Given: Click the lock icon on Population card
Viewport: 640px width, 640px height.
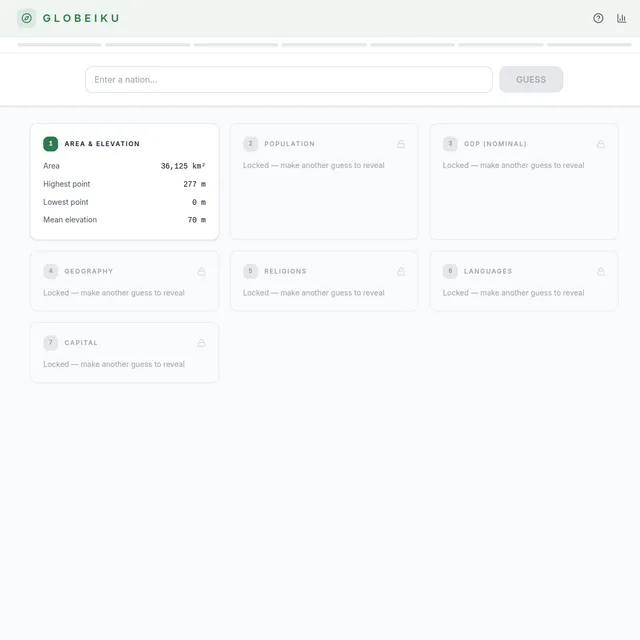Looking at the screenshot, I should click(x=401, y=144).
